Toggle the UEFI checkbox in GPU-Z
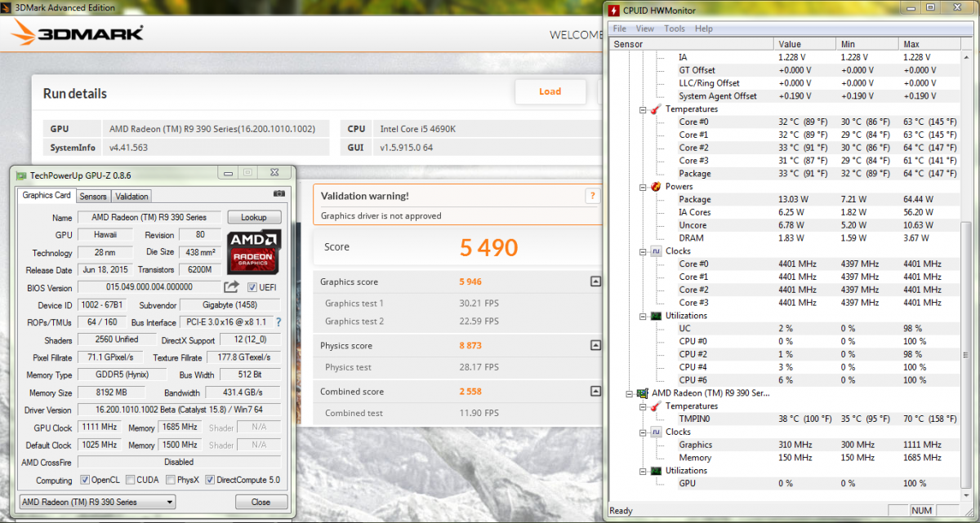 click(x=252, y=287)
